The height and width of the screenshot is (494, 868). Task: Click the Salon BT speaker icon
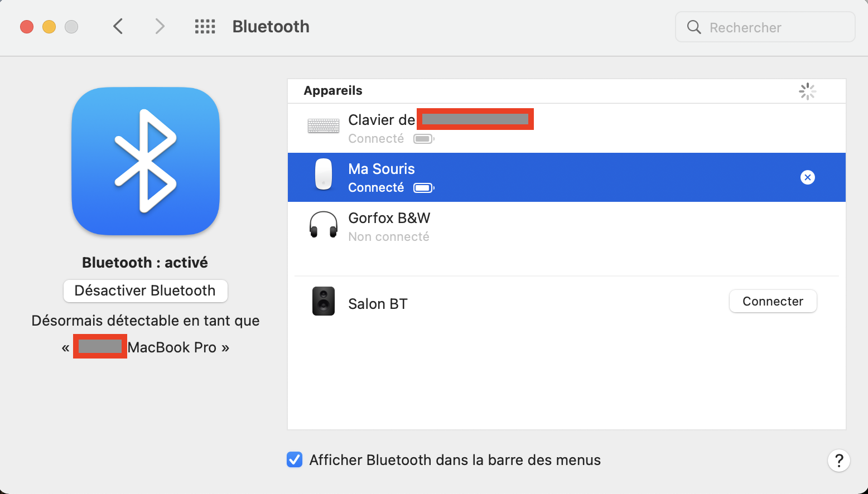(324, 301)
